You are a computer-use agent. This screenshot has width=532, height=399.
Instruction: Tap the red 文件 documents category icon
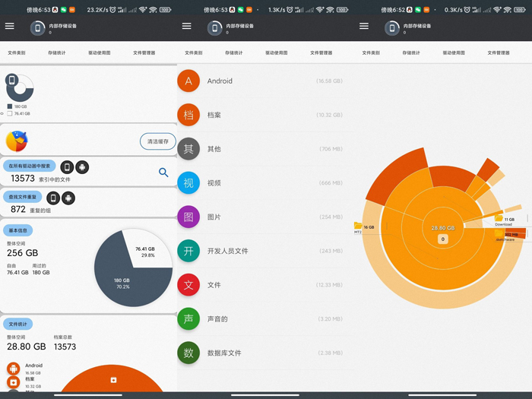pos(188,285)
